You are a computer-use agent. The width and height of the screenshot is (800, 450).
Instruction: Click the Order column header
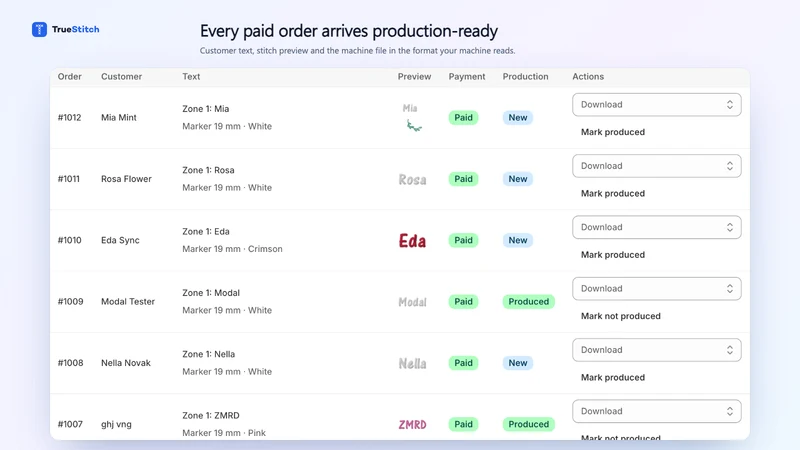pyautogui.click(x=69, y=77)
